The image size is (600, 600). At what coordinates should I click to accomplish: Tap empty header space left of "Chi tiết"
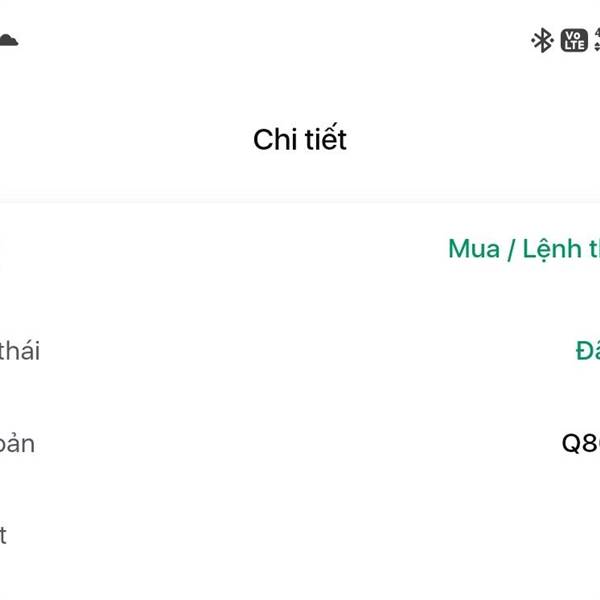(120, 139)
